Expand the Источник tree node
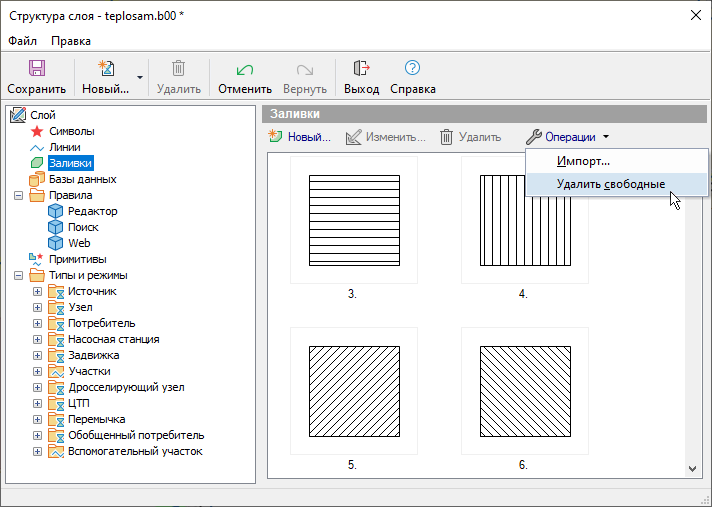 pos(38,291)
